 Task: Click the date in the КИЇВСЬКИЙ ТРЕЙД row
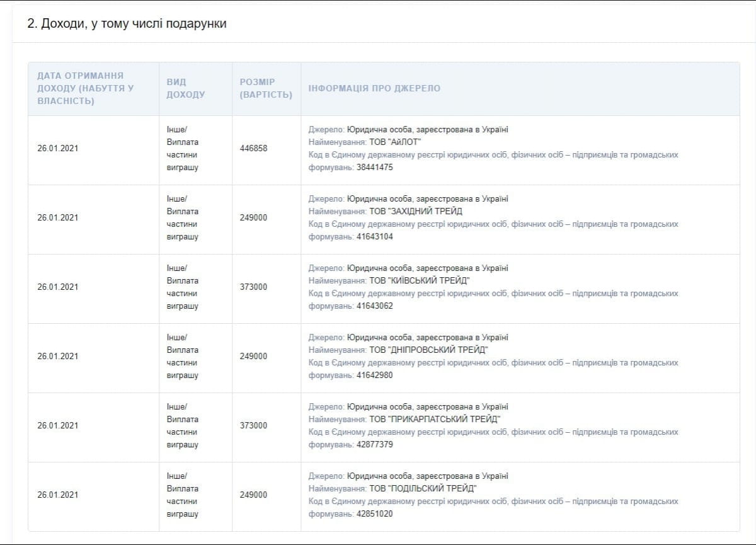click(x=58, y=287)
